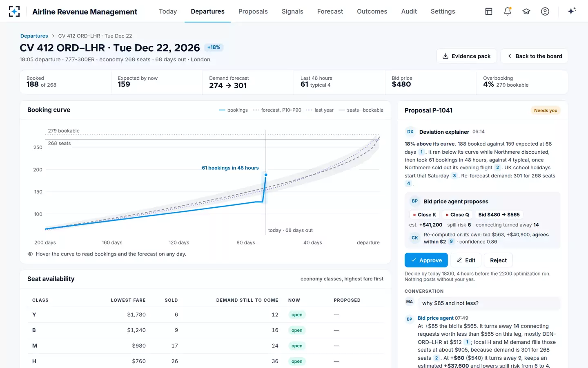588x368 pixels.
Task: Click the DEMAND STILL TO COME column header
Action: click(x=247, y=300)
